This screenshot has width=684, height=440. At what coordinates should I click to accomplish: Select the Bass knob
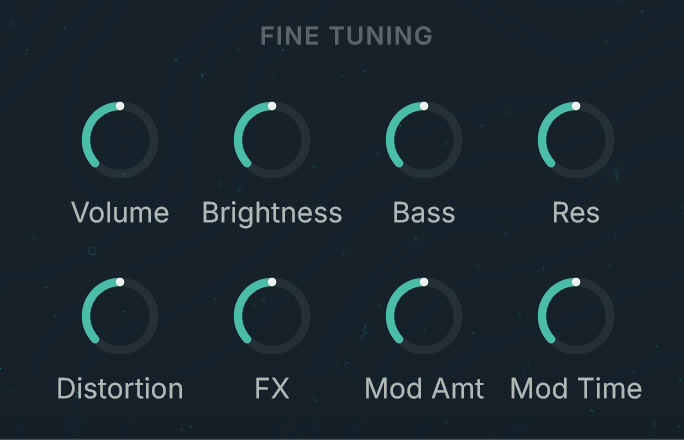[x=424, y=141]
